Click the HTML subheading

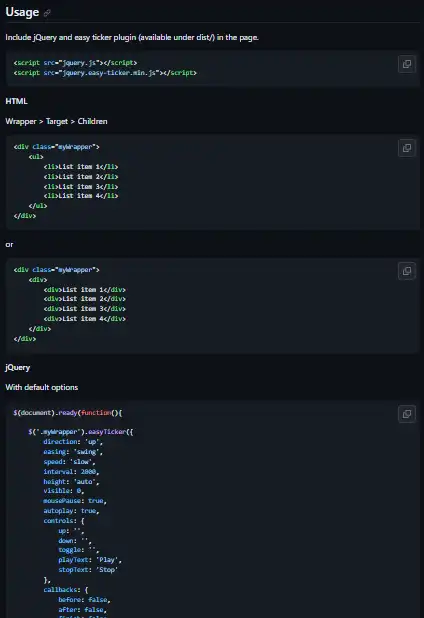pyautogui.click(x=17, y=101)
